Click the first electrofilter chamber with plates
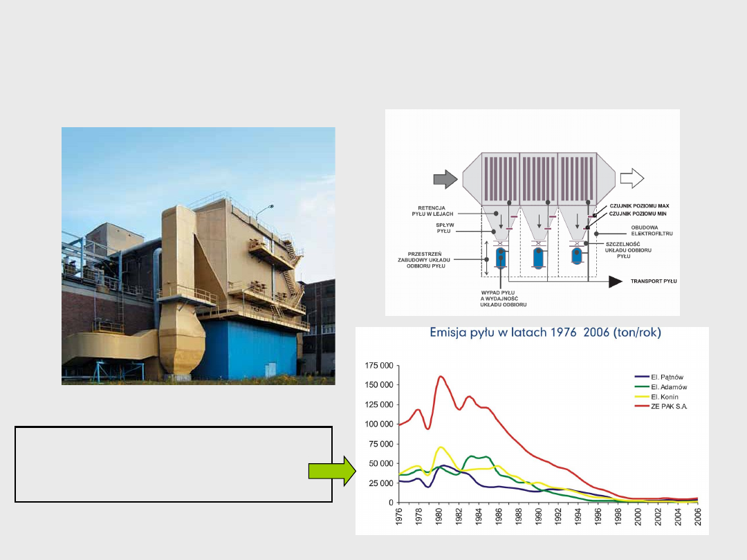Image resolution: width=747 pixels, height=560 pixels. (x=500, y=178)
